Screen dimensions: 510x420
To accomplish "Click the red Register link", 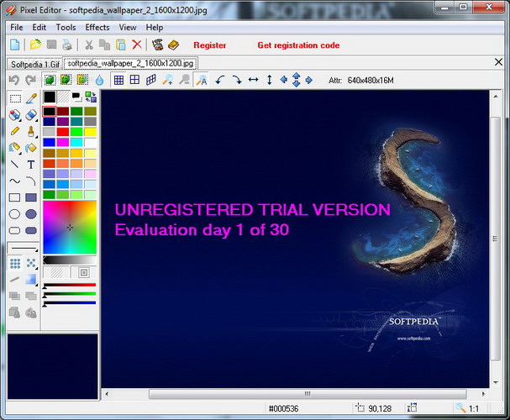I will 210,45.
